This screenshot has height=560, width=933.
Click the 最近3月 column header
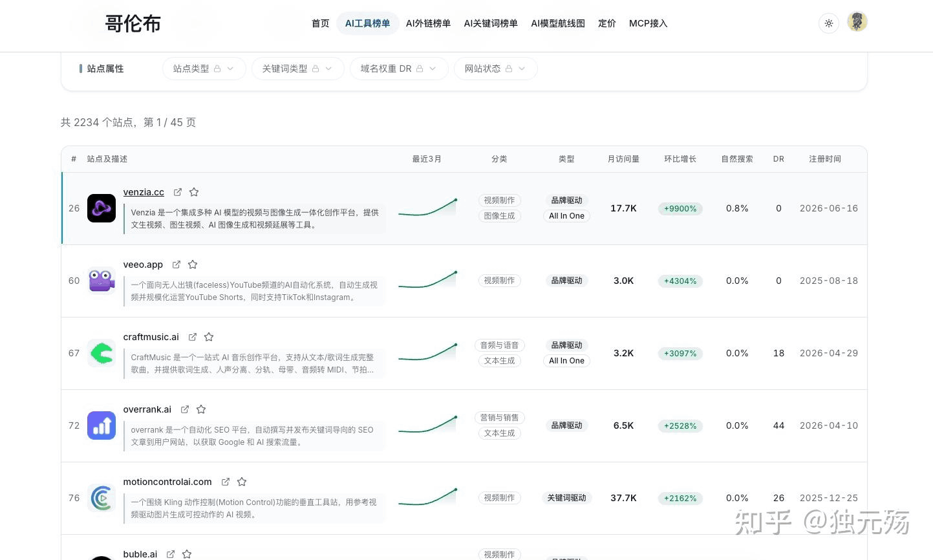point(427,159)
